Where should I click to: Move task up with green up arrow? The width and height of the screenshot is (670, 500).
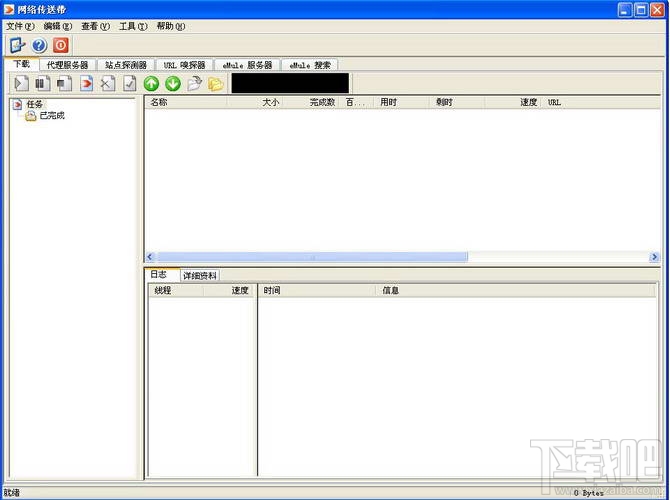(x=151, y=83)
